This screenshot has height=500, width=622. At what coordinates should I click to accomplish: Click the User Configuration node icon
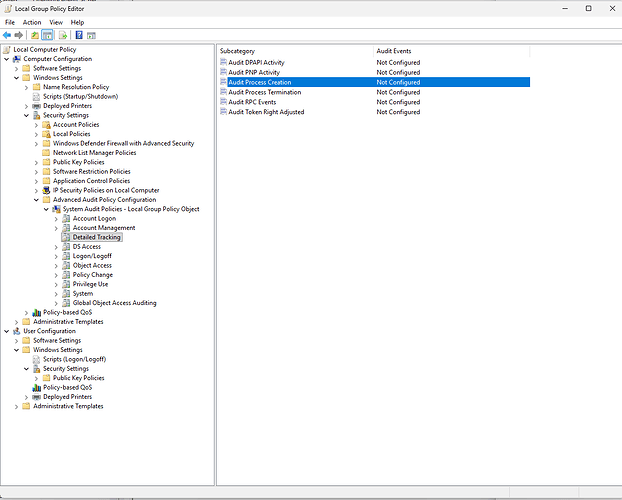[x=17, y=331]
